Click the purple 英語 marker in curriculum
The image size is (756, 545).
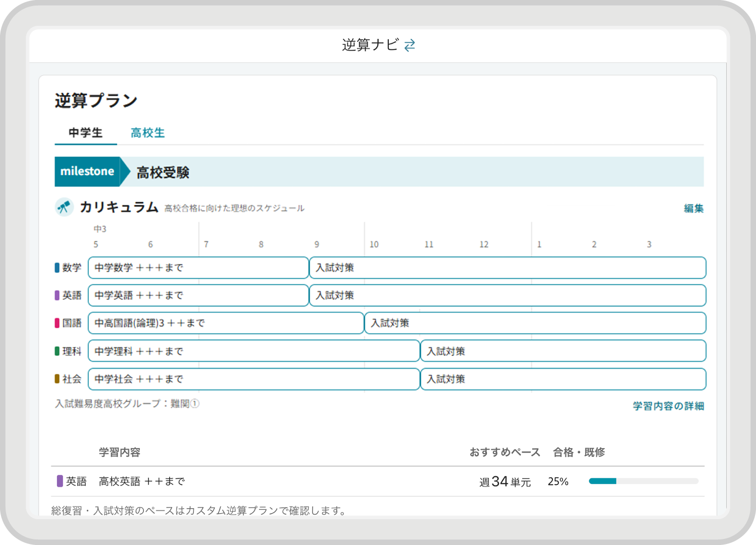click(57, 295)
